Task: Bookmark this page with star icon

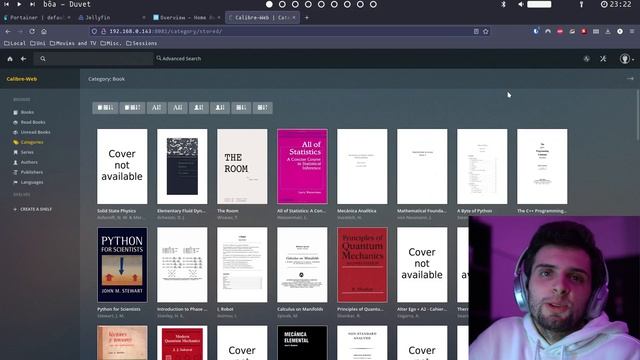Action: point(486,31)
